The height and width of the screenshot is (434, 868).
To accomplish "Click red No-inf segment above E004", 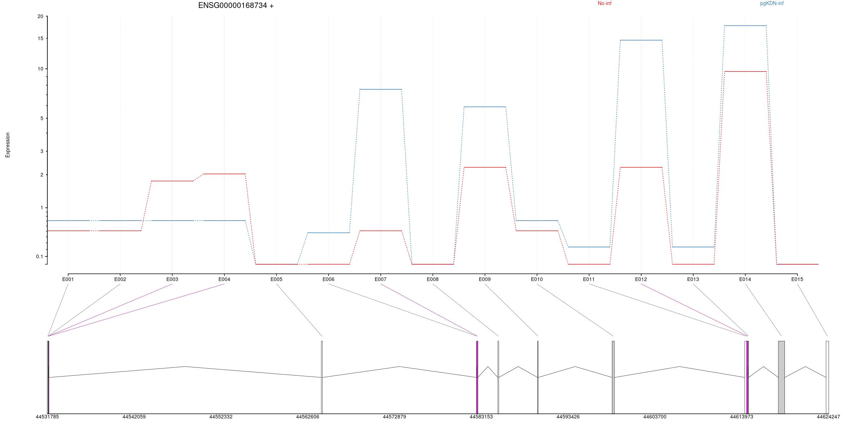I will (224, 174).
